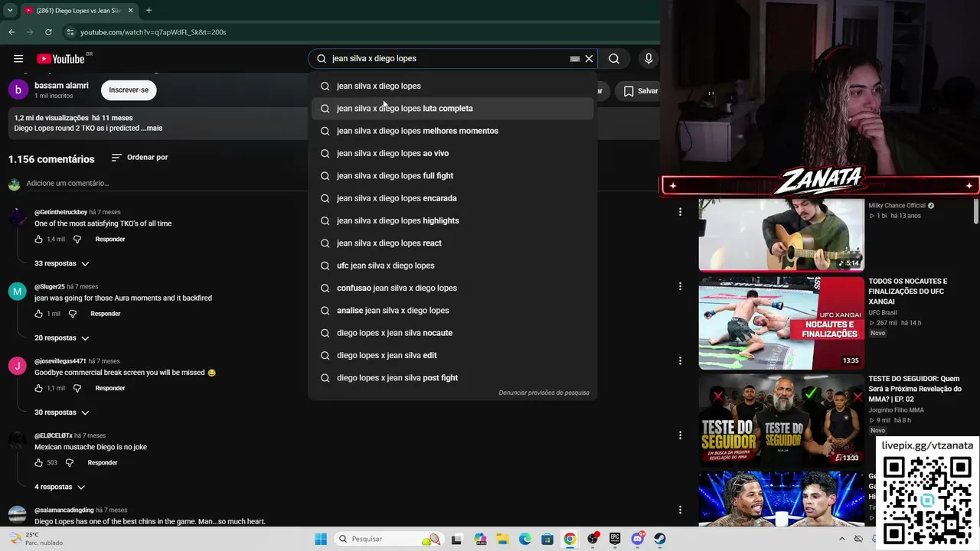
Task: Open the YouTube guide hamburger menu
Action: [18, 59]
